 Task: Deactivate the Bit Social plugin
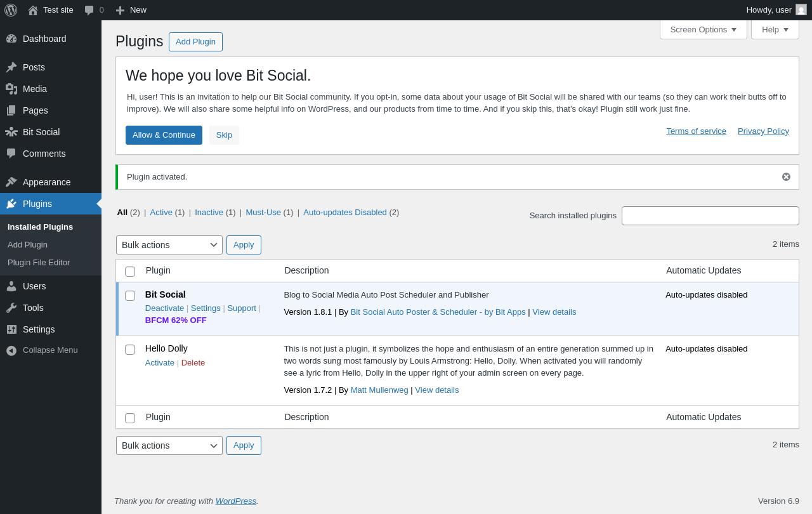[x=164, y=308]
